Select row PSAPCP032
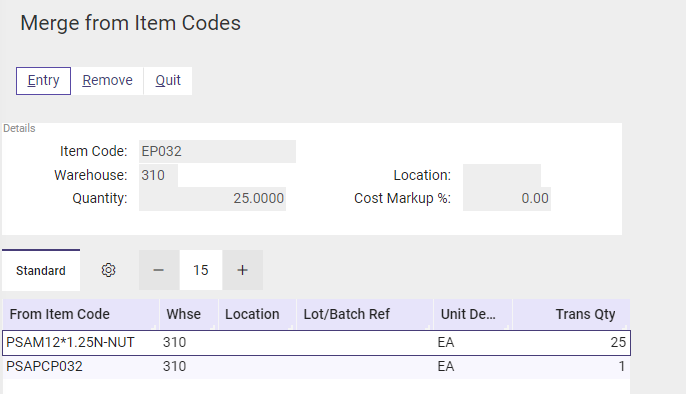 pos(316,366)
